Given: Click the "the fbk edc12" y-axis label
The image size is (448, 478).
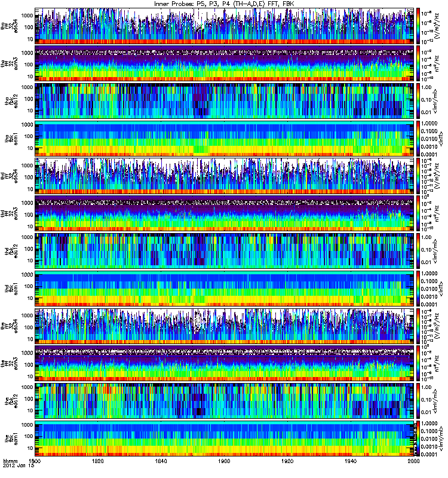Looking at the screenshot, I should tap(11, 401).
